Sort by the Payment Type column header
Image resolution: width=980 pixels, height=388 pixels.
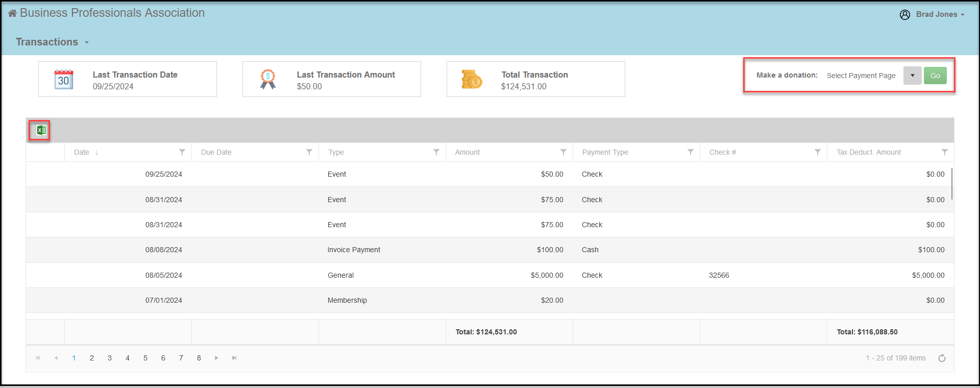coord(605,152)
